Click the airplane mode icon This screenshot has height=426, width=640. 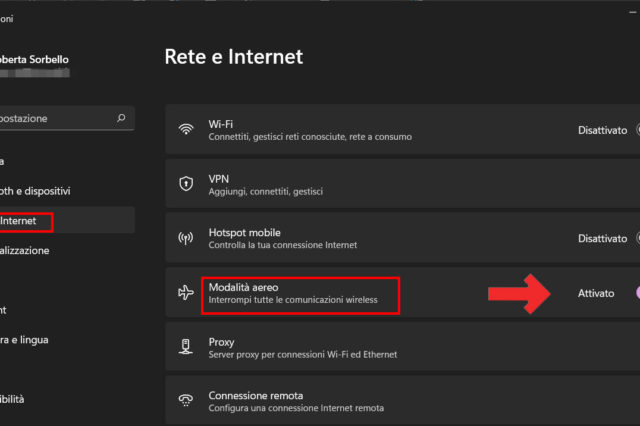pos(185,293)
